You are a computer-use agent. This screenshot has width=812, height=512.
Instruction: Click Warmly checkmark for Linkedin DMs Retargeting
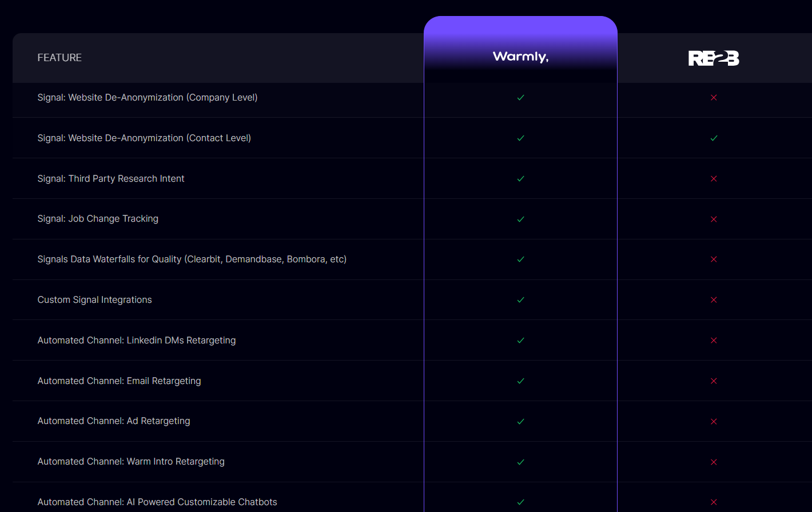click(x=520, y=341)
